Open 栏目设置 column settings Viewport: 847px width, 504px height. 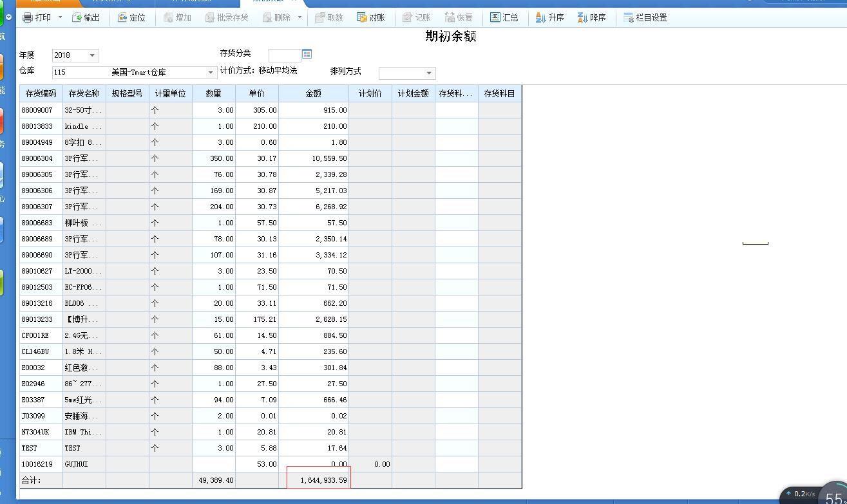645,17
